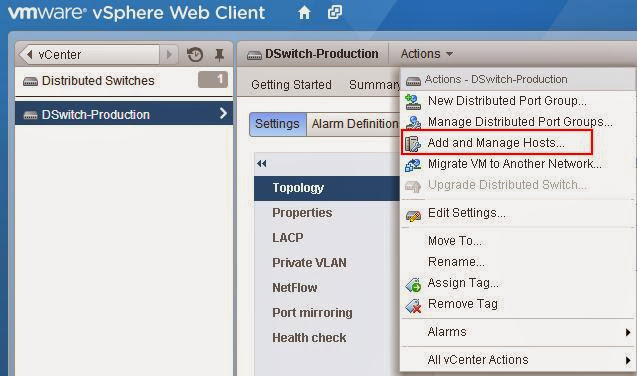Click the Assign Tag icon
The height and width of the screenshot is (376, 637).
pyautogui.click(x=413, y=284)
